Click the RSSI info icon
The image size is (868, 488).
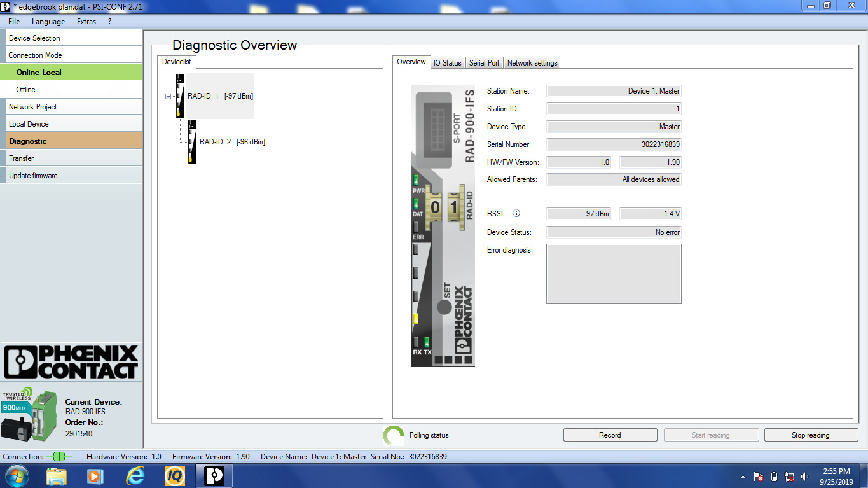tap(516, 214)
